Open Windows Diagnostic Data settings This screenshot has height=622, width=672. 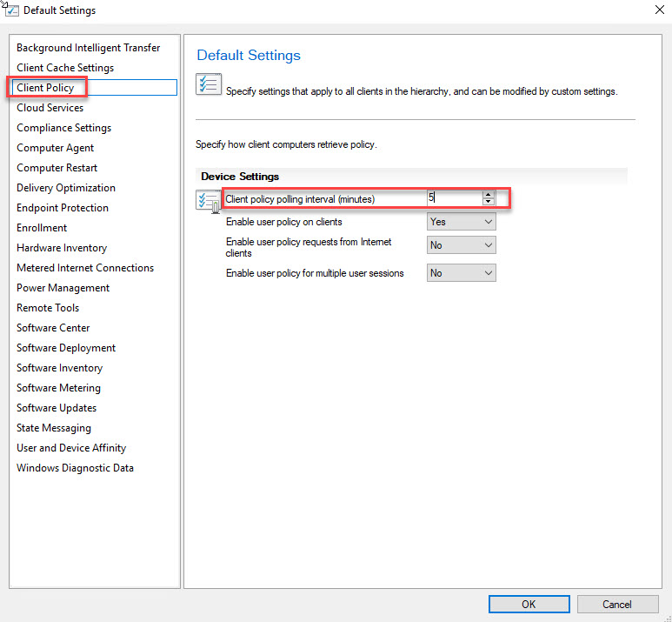tap(75, 468)
